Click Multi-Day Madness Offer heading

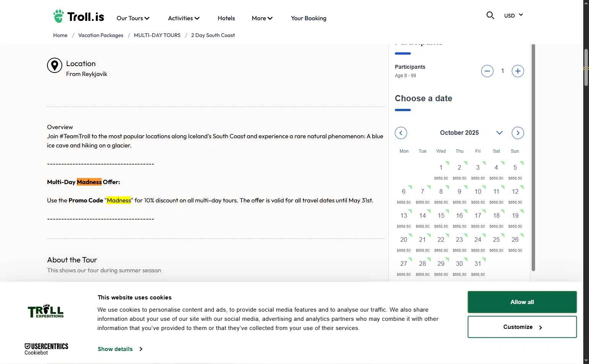tap(83, 182)
